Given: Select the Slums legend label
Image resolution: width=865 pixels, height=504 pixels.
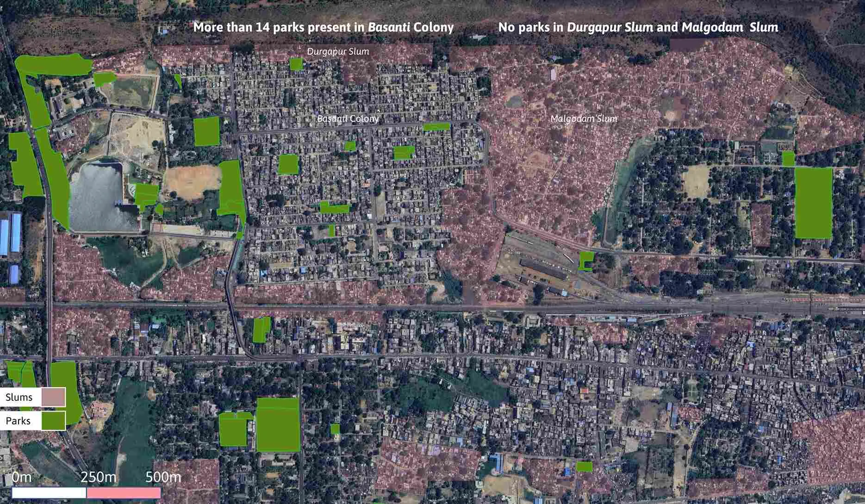Looking at the screenshot, I should (19, 397).
